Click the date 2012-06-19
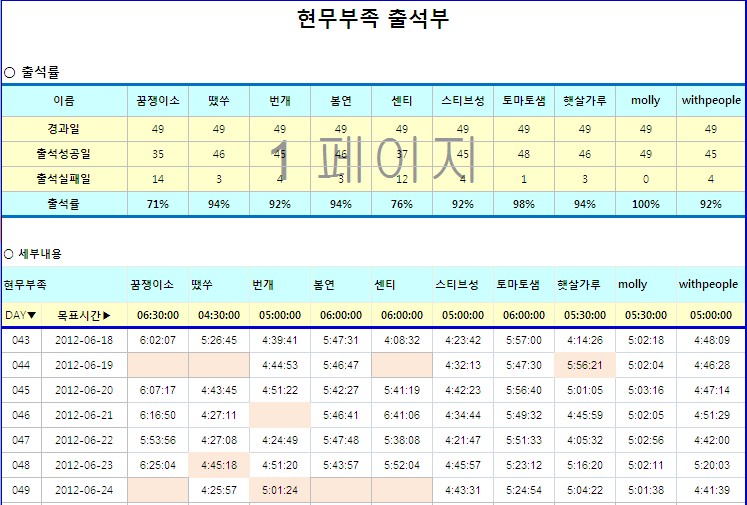 [x=84, y=365]
